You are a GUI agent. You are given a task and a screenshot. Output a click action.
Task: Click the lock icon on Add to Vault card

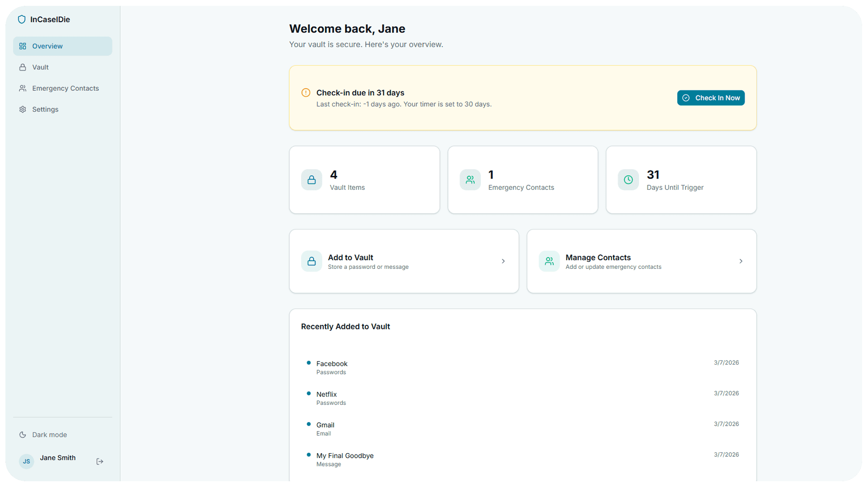tap(311, 261)
